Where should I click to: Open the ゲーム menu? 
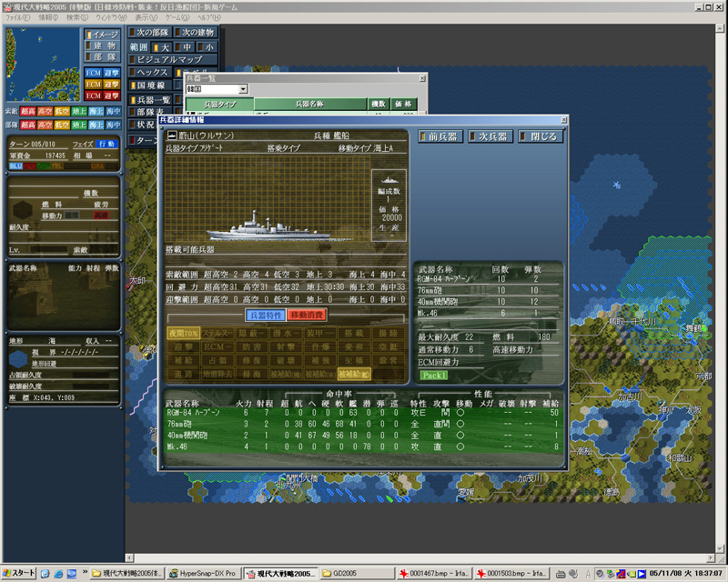point(177,17)
